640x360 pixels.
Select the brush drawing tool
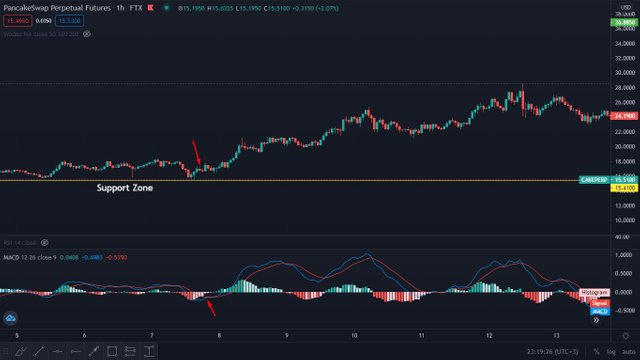coord(21,351)
